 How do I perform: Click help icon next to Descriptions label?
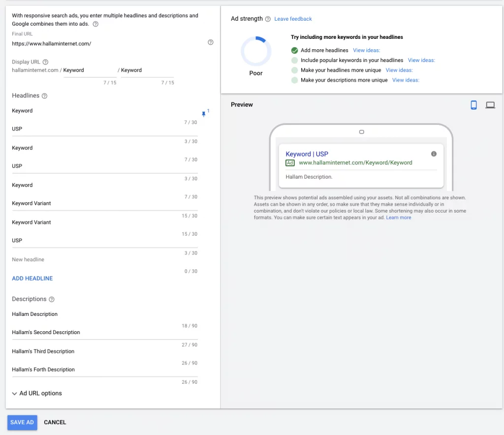[x=52, y=299]
